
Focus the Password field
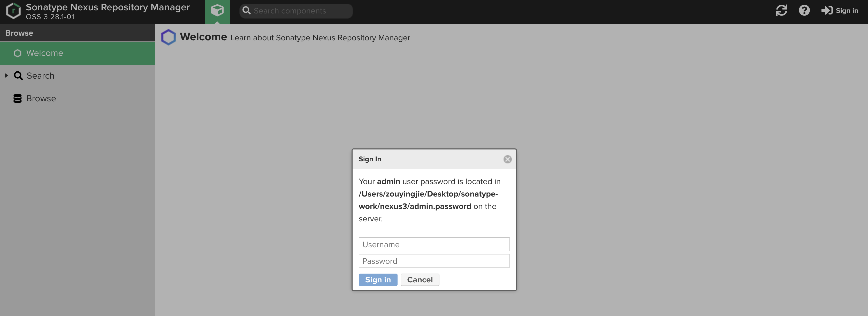click(434, 261)
